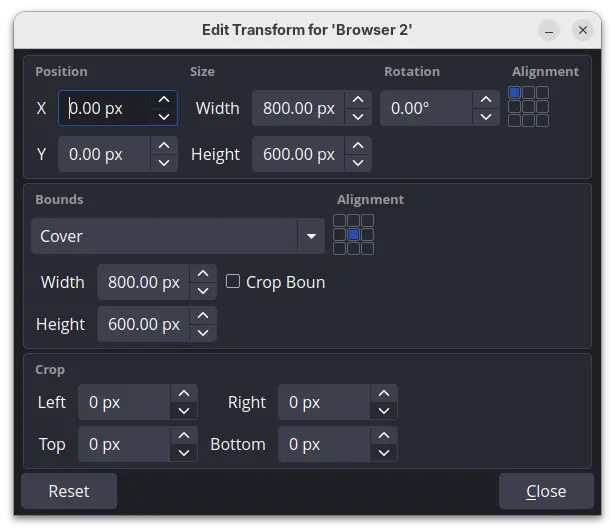Select top-left position alignment cell
615x532 pixels.
click(x=515, y=93)
